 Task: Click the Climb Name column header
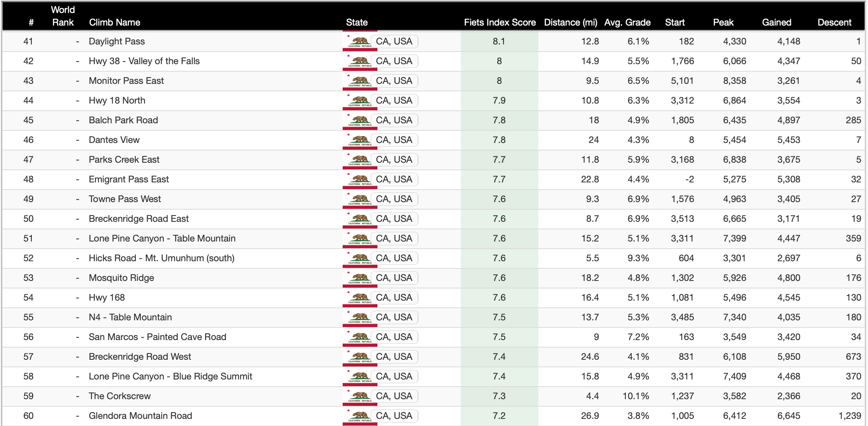114,23
